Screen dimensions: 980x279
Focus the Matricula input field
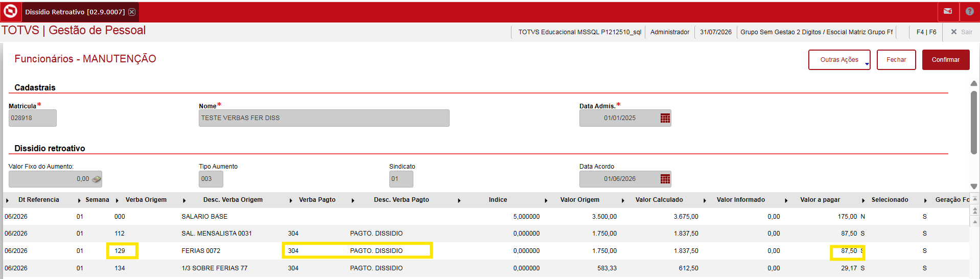pos(33,118)
